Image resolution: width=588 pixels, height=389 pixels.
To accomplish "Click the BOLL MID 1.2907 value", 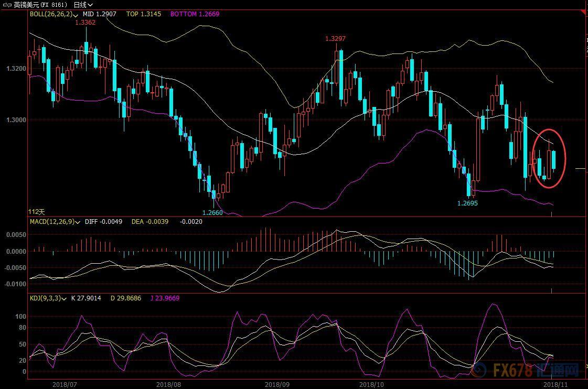I will click(x=99, y=14).
